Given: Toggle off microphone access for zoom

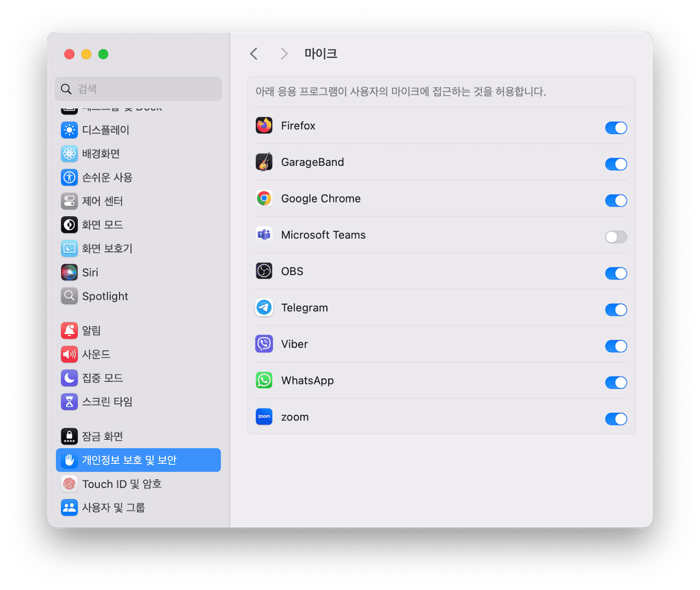Looking at the screenshot, I should tap(615, 419).
